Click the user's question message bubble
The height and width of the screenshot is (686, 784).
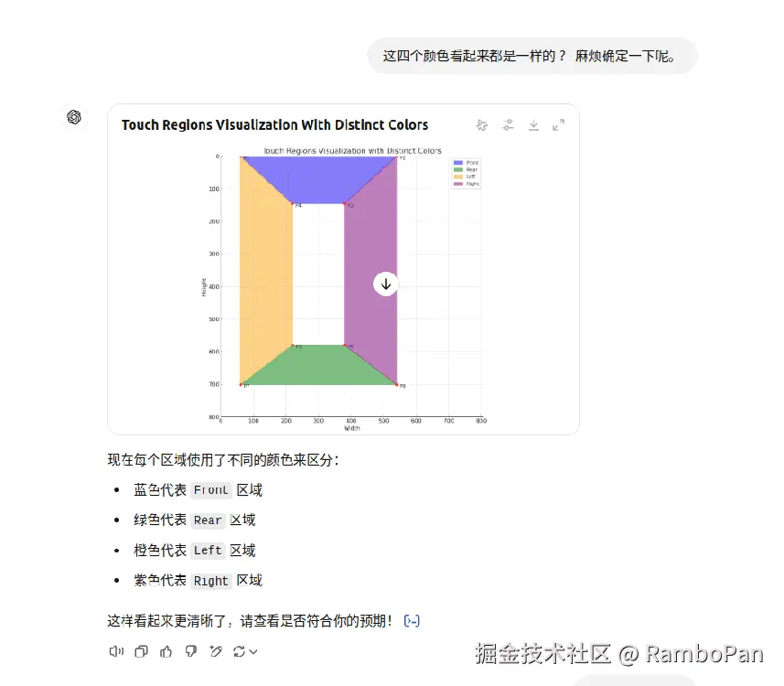[532, 56]
